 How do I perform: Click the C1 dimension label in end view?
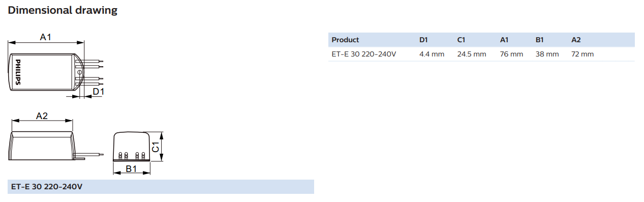point(157,148)
